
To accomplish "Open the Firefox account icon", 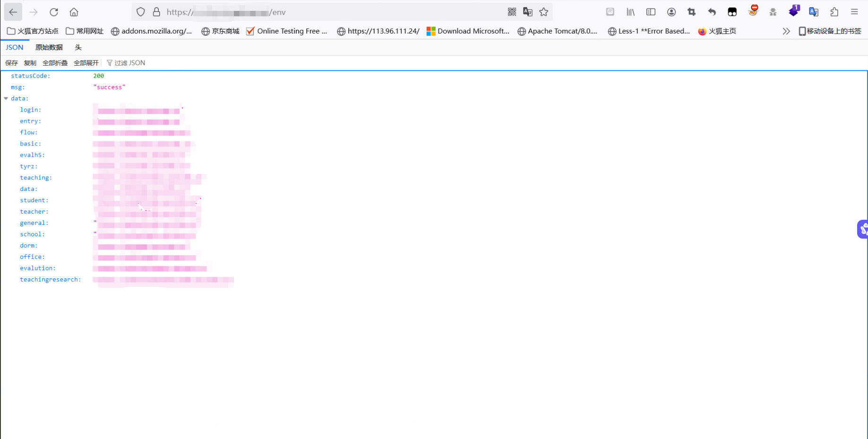I will click(x=671, y=12).
